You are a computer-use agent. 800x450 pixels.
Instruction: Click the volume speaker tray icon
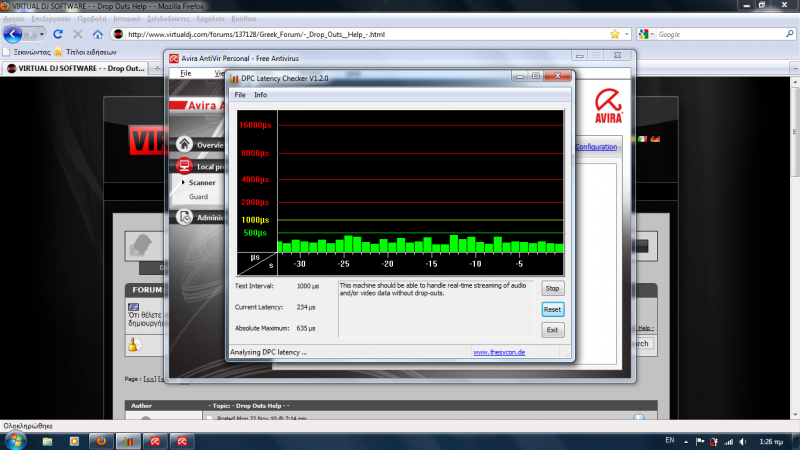[x=743, y=441]
